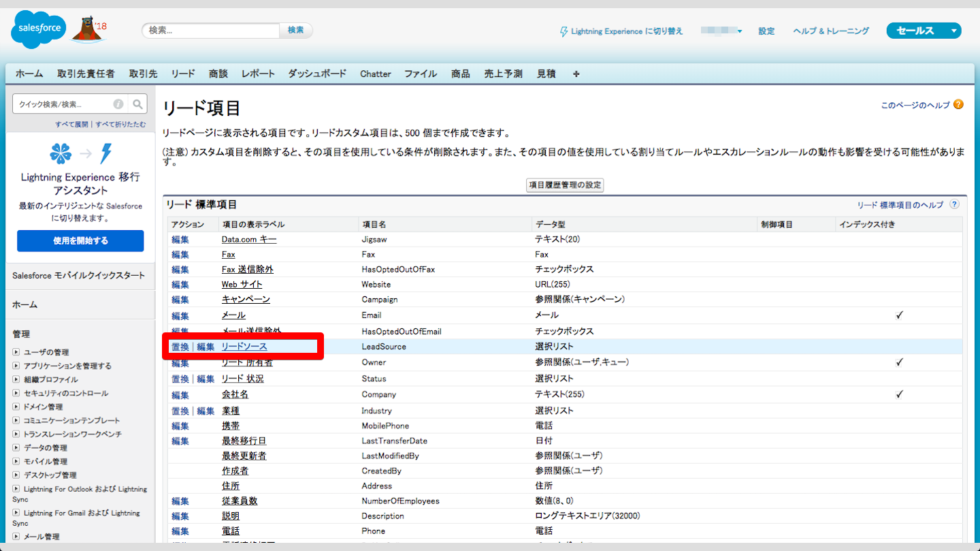Expand the セキュリティのコントロール section

tap(16, 393)
